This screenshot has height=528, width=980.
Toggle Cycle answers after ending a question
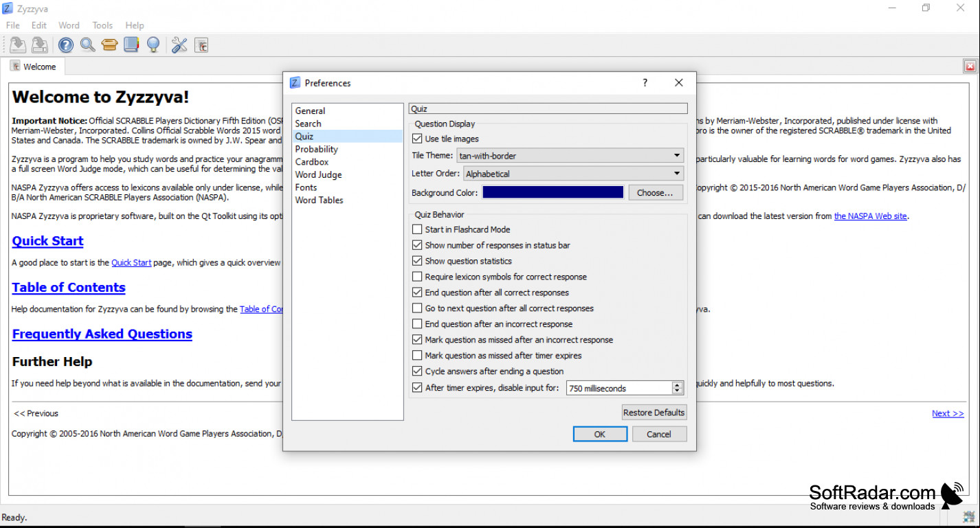pos(417,371)
